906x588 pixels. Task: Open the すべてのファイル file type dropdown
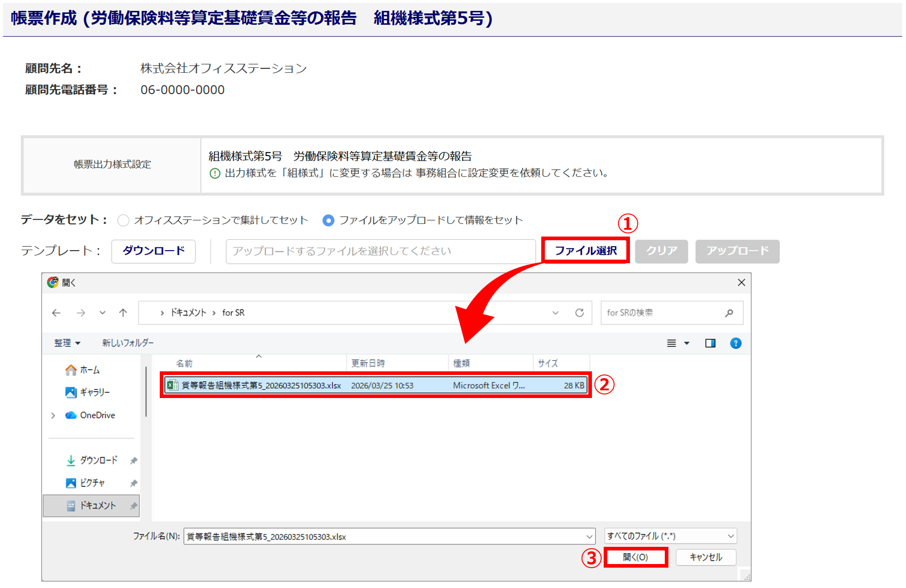coord(670,536)
